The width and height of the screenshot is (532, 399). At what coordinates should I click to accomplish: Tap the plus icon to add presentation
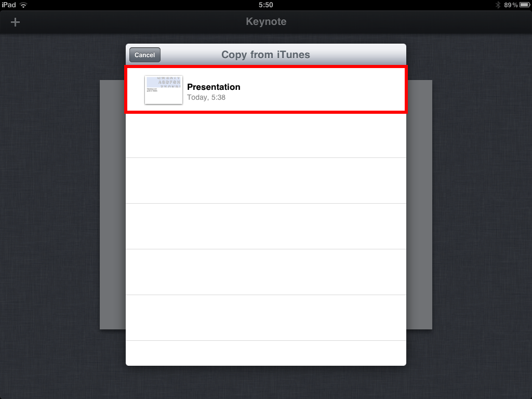[15, 22]
